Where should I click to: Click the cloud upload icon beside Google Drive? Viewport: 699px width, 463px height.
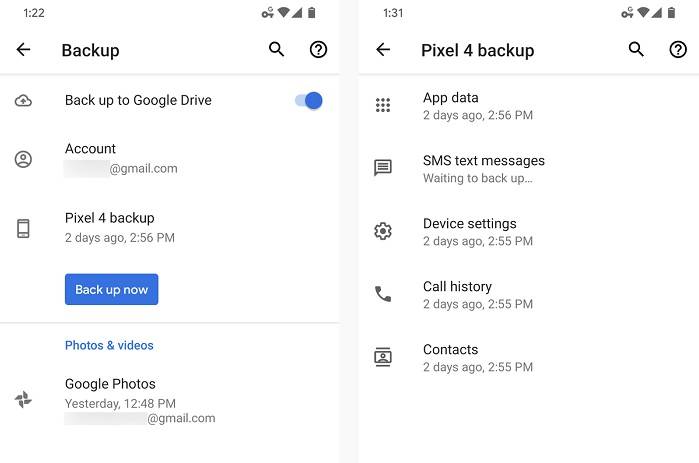click(x=23, y=101)
